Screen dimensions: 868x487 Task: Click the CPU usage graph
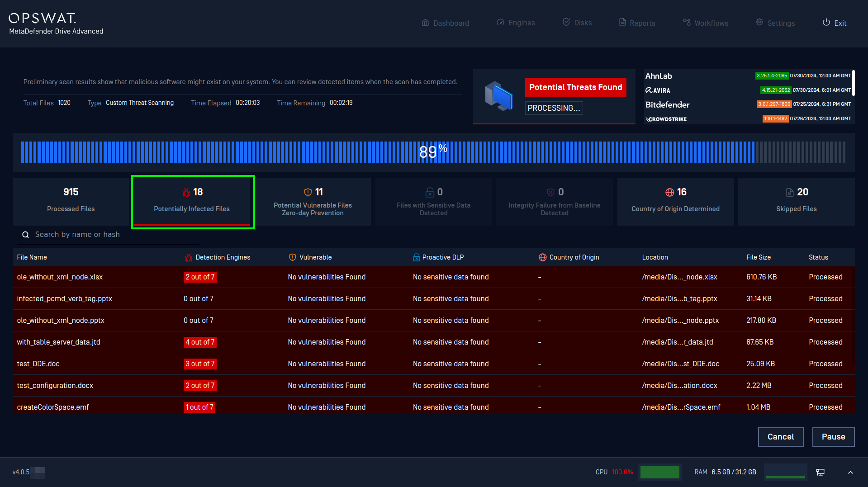tap(660, 472)
